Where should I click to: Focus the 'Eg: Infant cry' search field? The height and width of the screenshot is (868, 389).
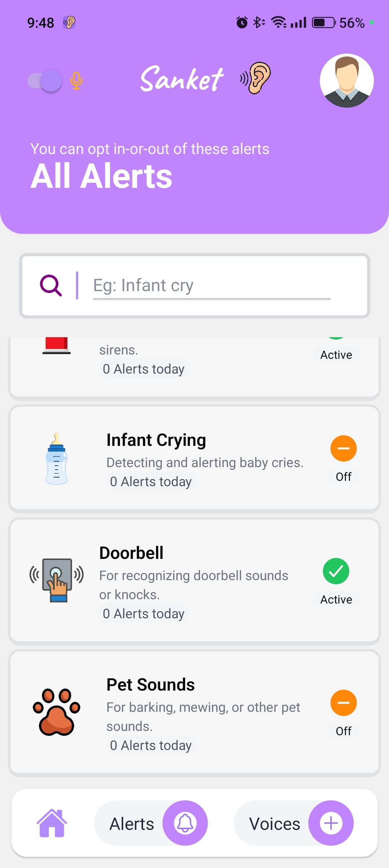[x=211, y=286]
